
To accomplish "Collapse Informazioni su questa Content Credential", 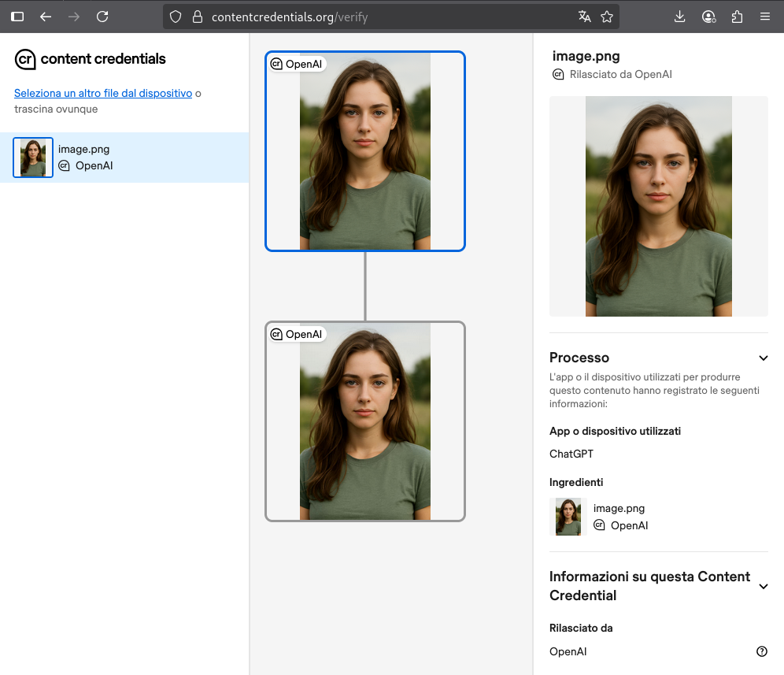I will pos(763,586).
